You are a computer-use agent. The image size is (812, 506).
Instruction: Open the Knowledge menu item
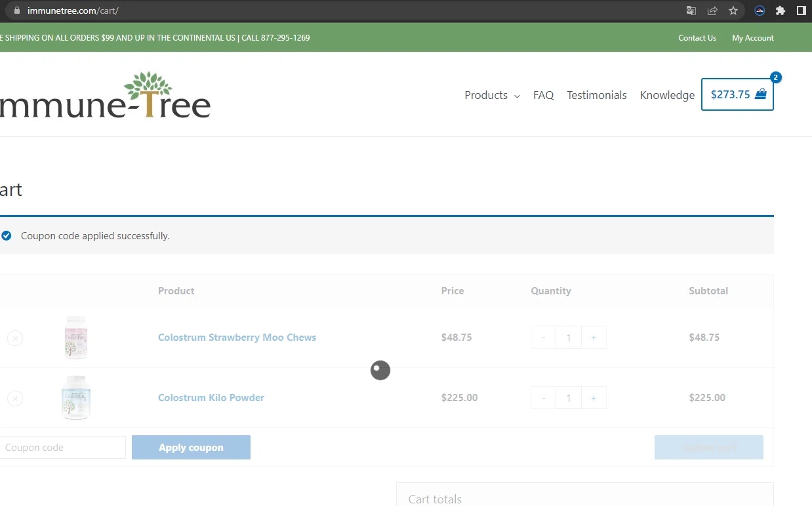point(667,96)
